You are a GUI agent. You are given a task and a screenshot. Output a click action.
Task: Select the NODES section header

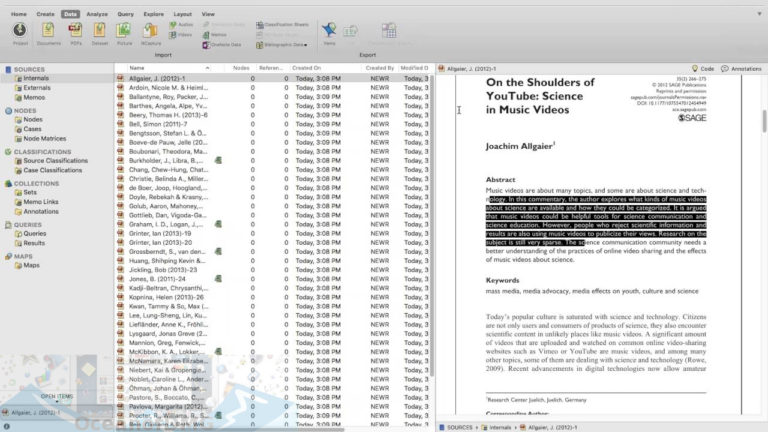point(25,111)
